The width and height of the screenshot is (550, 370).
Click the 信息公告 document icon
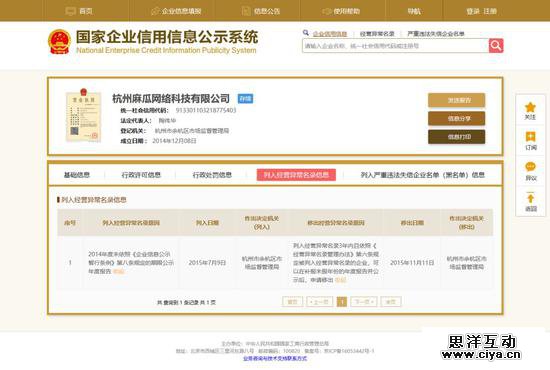click(246, 11)
